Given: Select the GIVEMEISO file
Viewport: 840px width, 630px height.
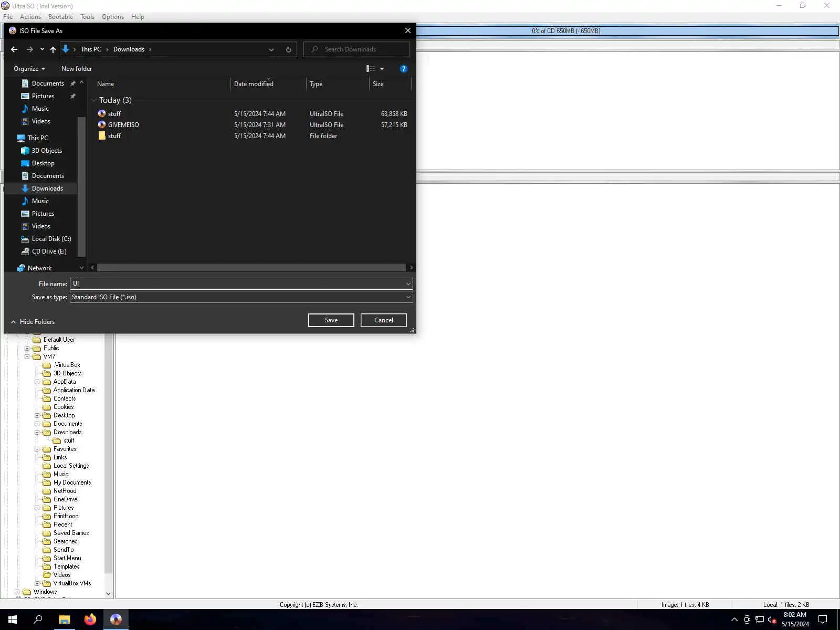Looking at the screenshot, I should tap(252, 125).
